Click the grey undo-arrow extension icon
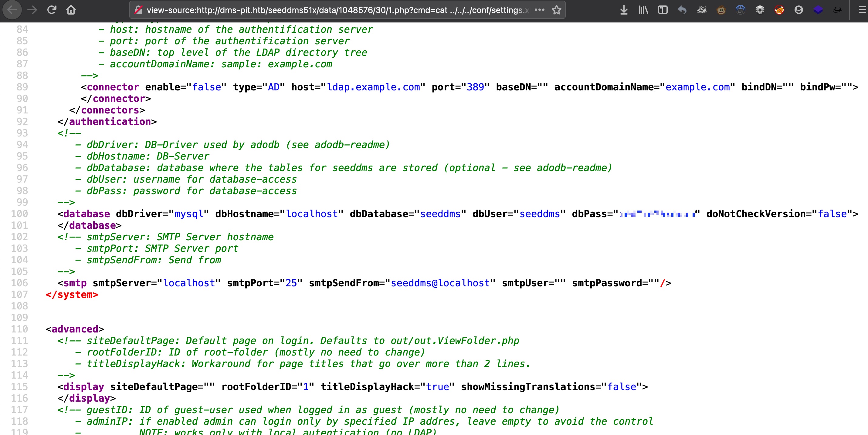Viewport: 868px width, 435px height. [x=682, y=10]
